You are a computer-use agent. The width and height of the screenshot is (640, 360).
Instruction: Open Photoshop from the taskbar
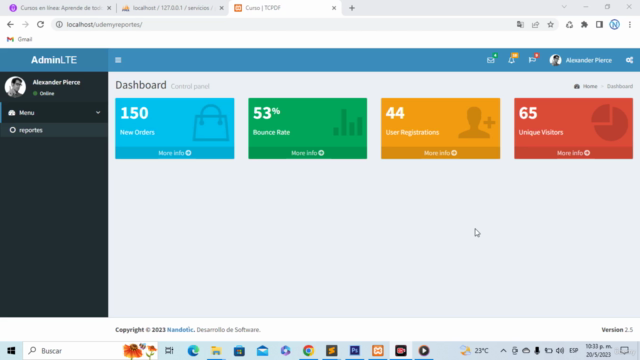point(355,351)
